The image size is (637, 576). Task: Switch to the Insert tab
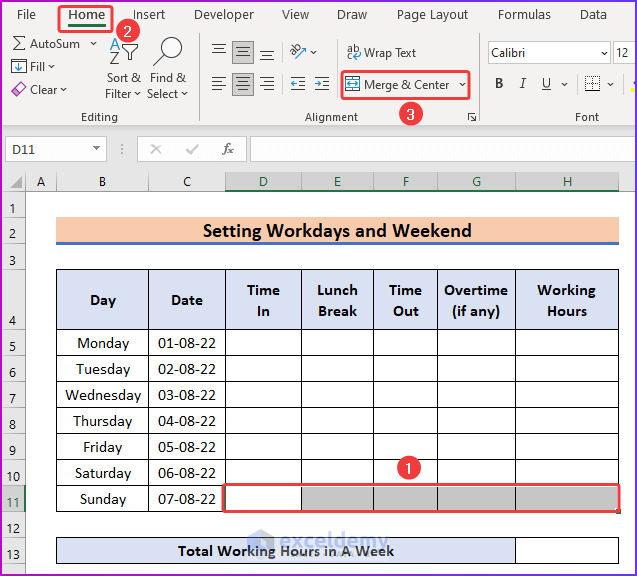[149, 15]
